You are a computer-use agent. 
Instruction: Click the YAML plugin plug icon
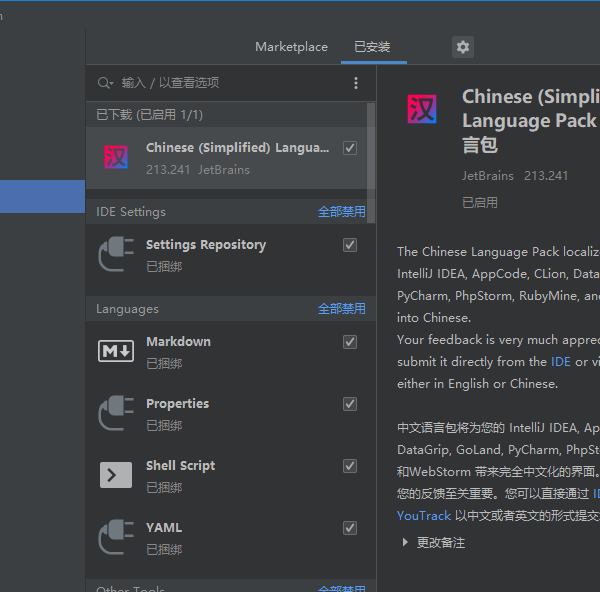[116, 537]
